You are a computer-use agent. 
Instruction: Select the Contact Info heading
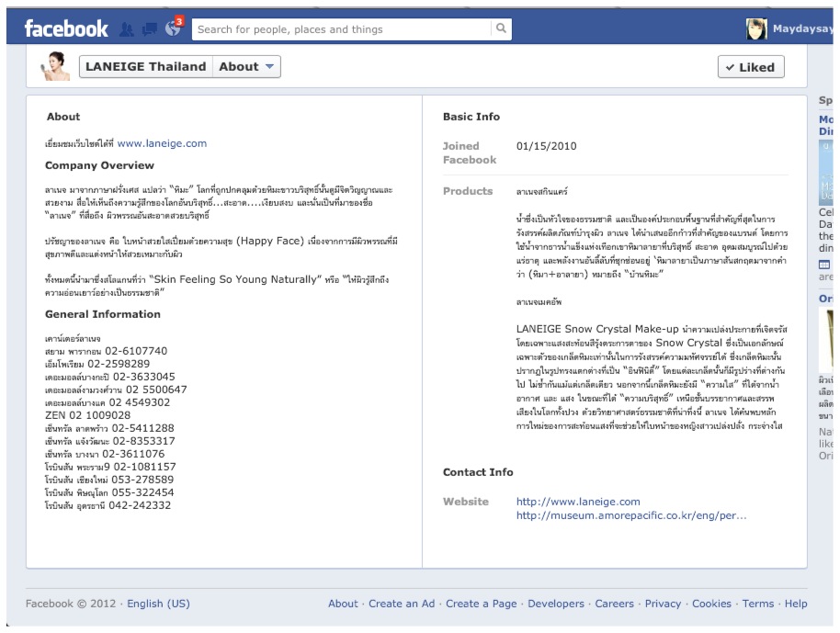478,472
